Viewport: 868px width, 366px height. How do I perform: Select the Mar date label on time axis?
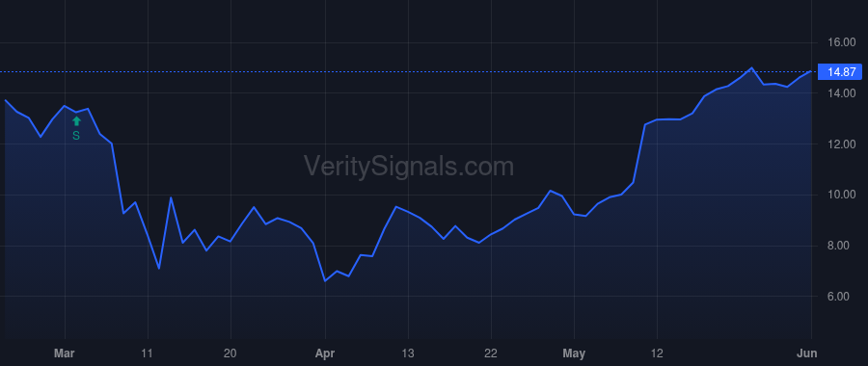(x=65, y=353)
